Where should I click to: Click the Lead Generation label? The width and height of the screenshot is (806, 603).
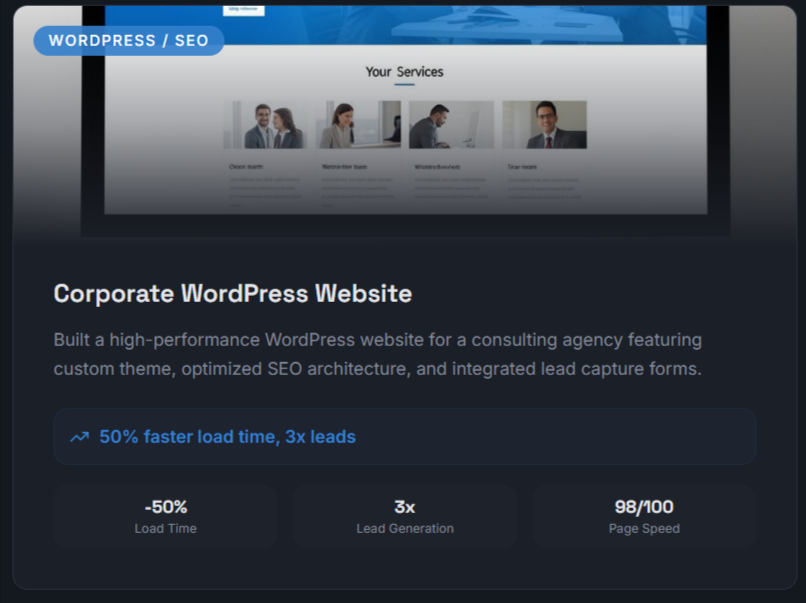(404, 528)
